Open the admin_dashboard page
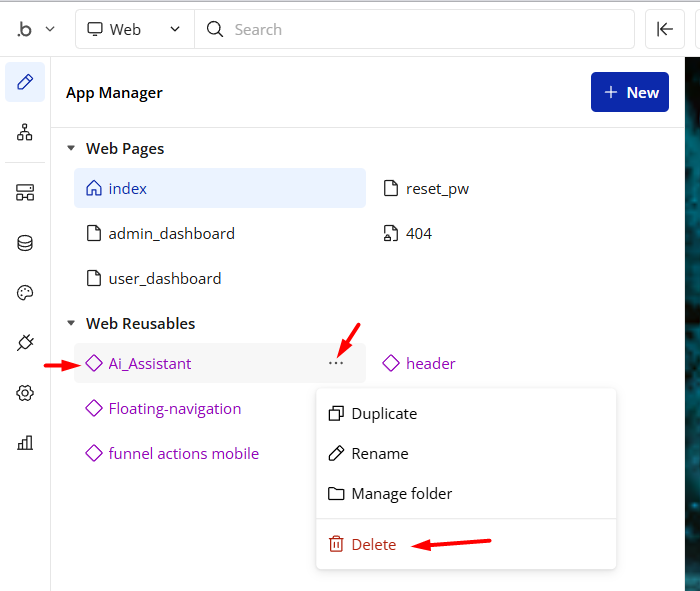The width and height of the screenshot is (700, 591). pos(171,234)
